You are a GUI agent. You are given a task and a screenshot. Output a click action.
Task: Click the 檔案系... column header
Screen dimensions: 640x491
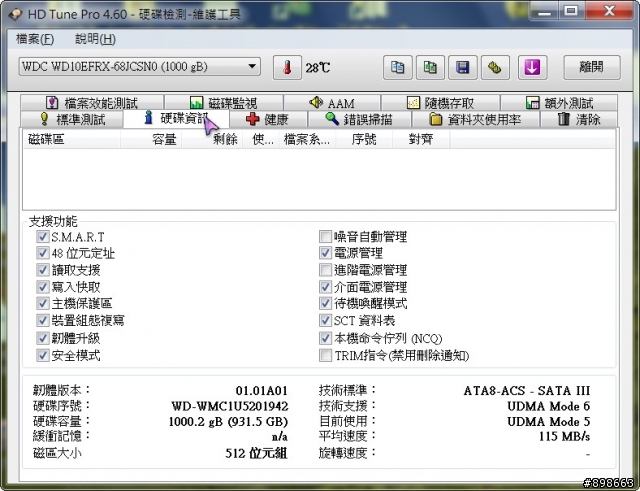tap(307, 140)
